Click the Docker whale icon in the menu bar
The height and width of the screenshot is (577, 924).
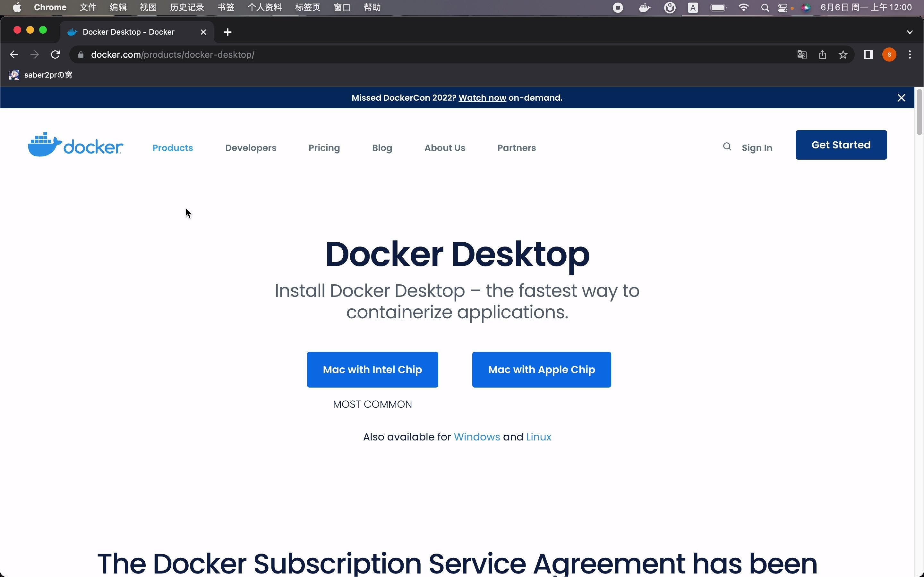point(644,7)
